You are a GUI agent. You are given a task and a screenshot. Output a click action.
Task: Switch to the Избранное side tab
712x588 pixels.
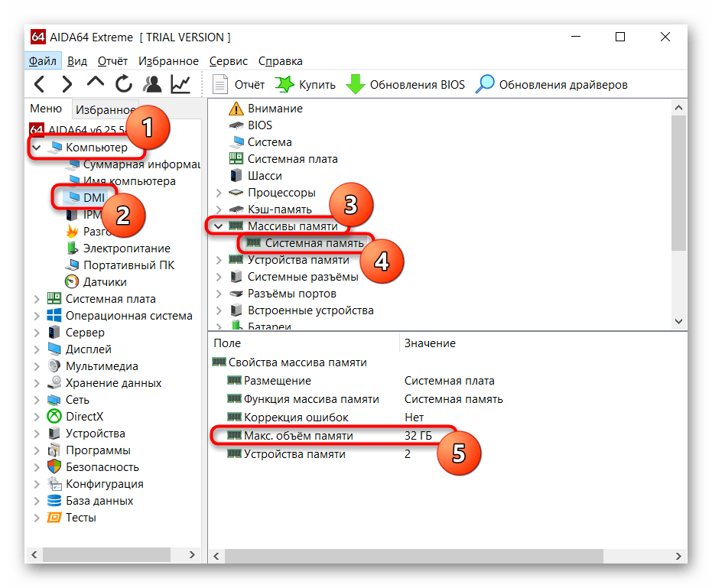106,109
